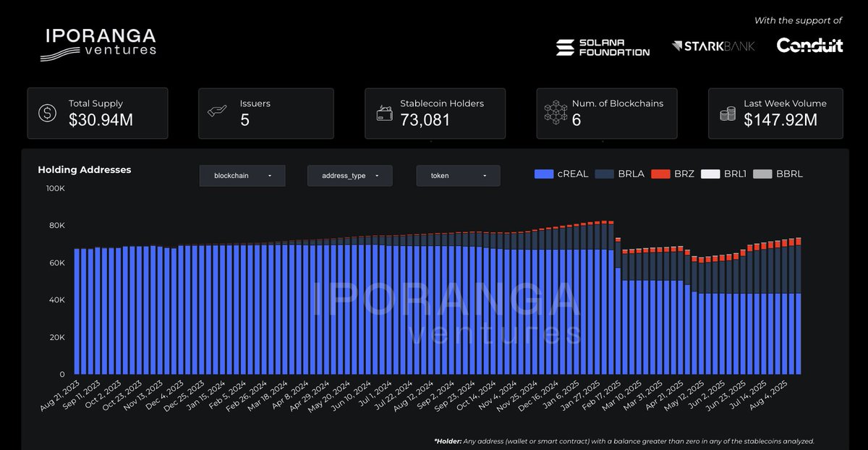Click the Aug 21, 2023 axis label
The height and width of the screenshot is (450, 868).
[x=59, y=396]
